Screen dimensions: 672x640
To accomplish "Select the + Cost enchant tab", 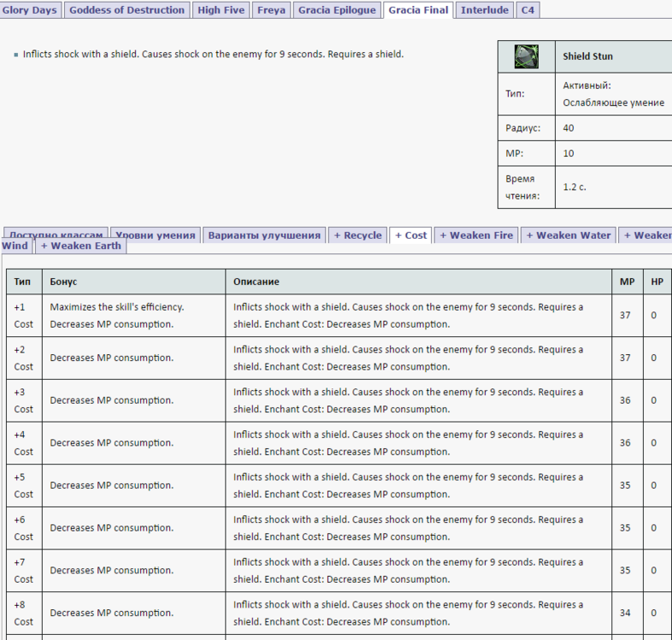I will pyautogui.click(x=411, y=236).
